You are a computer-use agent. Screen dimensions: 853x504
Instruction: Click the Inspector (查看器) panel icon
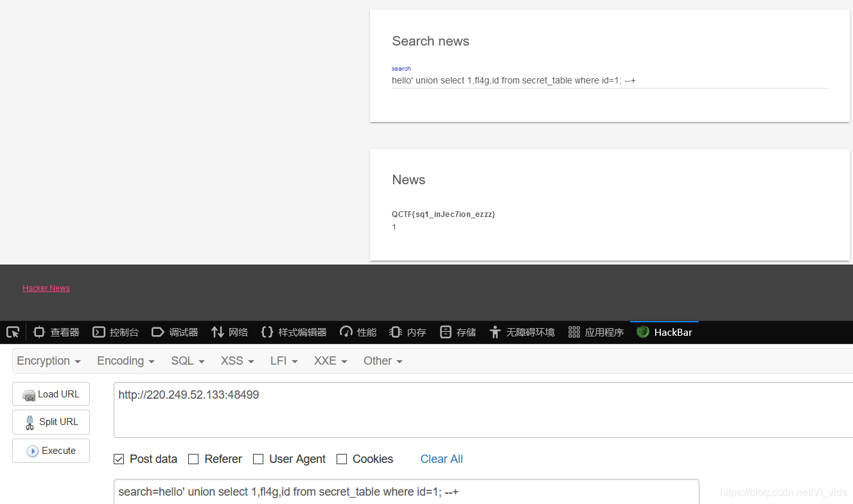pyautogui.click(x=39, y=332)
